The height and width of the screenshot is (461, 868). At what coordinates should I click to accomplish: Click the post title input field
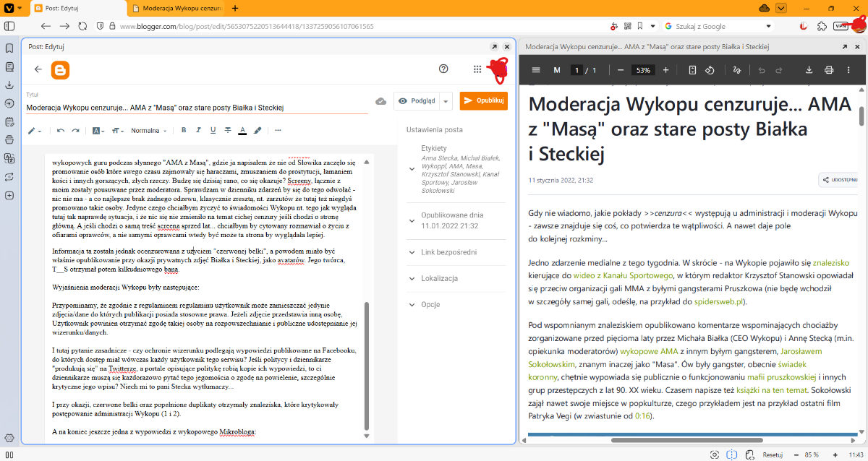pyautogui.click(x=195, y=108)
